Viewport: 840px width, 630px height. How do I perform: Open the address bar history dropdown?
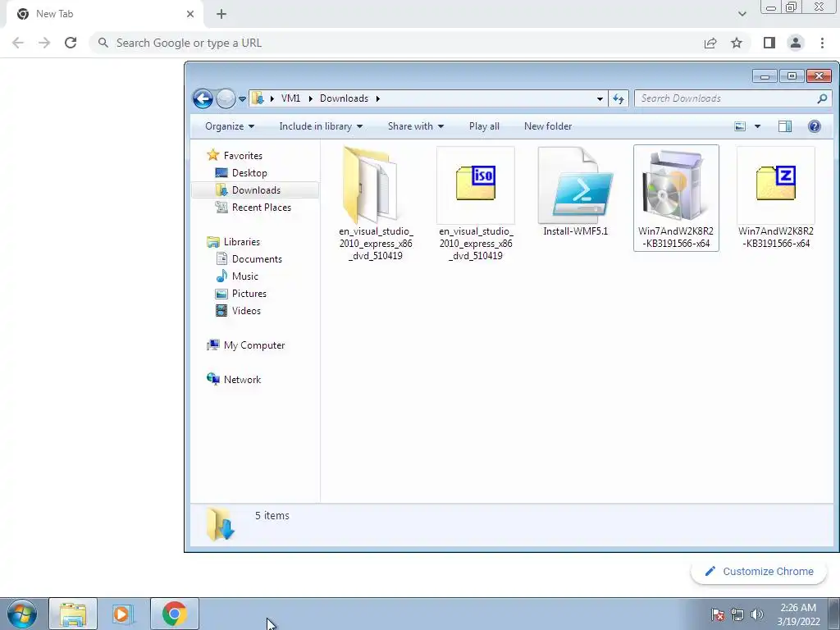click(x=600, y=98)
